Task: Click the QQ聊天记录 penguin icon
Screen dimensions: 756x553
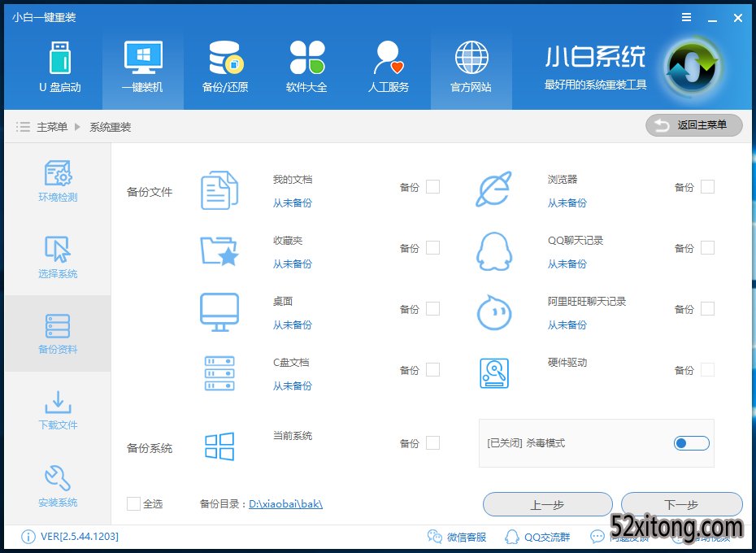Action: (x=493, y=251)
